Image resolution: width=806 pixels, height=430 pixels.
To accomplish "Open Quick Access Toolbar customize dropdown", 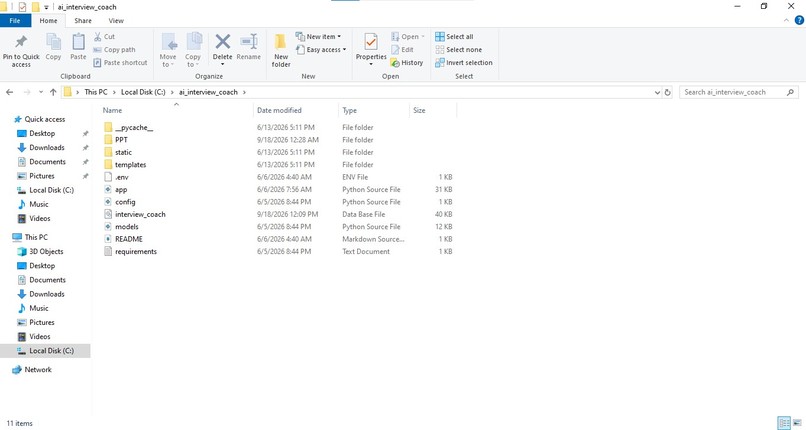I will tap(46, 7).
